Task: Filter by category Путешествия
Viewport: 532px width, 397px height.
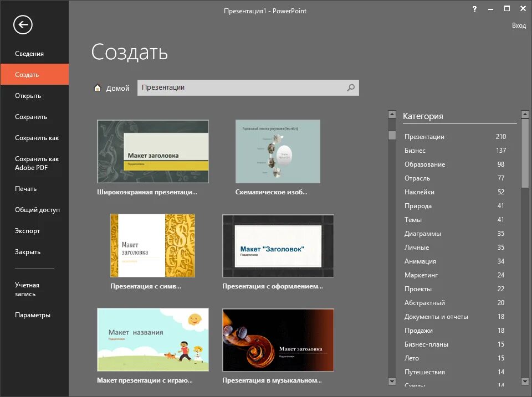Action: (454, 372)
